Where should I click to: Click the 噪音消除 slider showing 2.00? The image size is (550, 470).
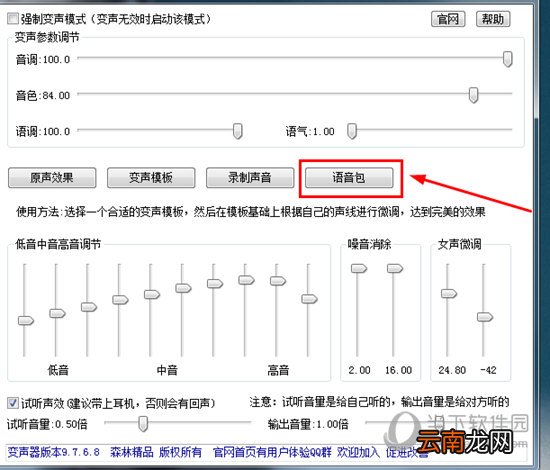pyautogui.click(x=359, y=269)
